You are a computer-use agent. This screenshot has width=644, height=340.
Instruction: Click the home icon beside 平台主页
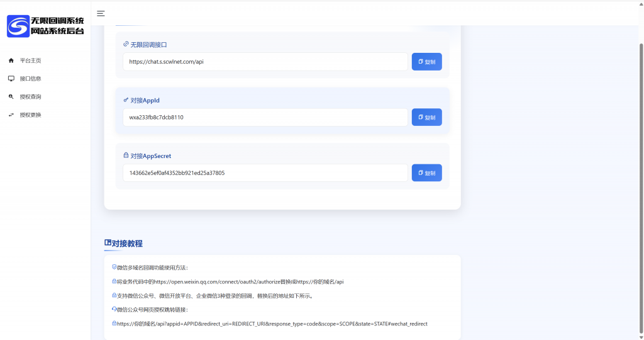11,60
